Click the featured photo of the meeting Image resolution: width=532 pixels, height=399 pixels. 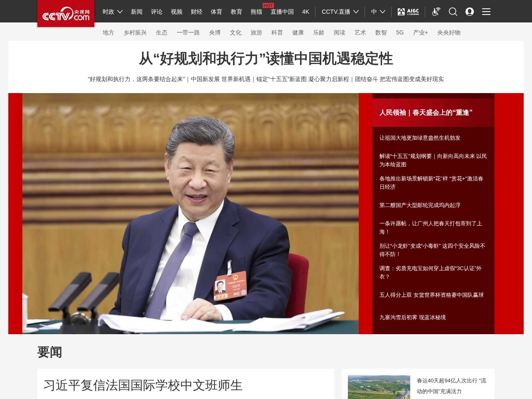point(191,213)
